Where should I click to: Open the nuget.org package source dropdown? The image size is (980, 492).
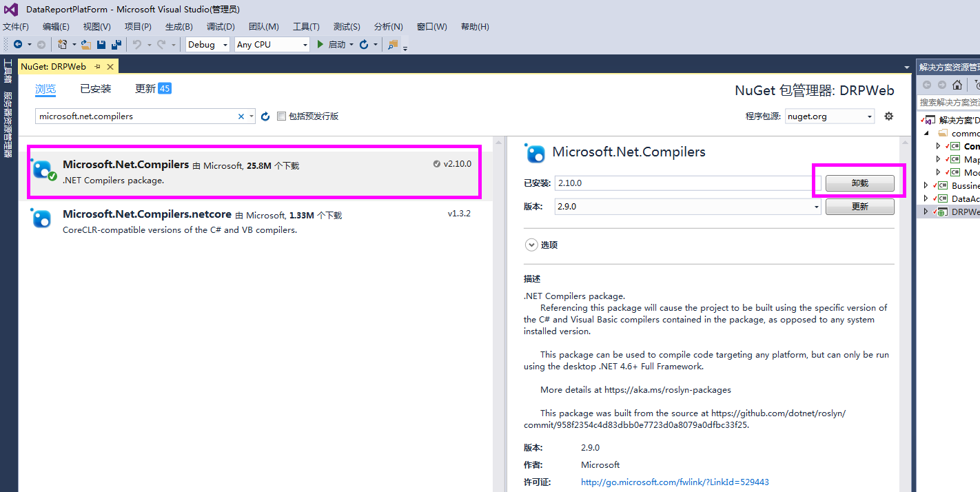click(x=869, y=116)
